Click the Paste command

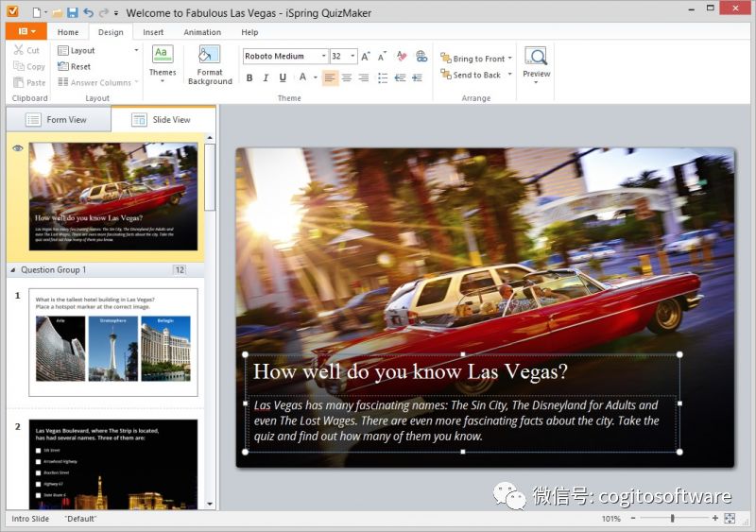point(29,82)
